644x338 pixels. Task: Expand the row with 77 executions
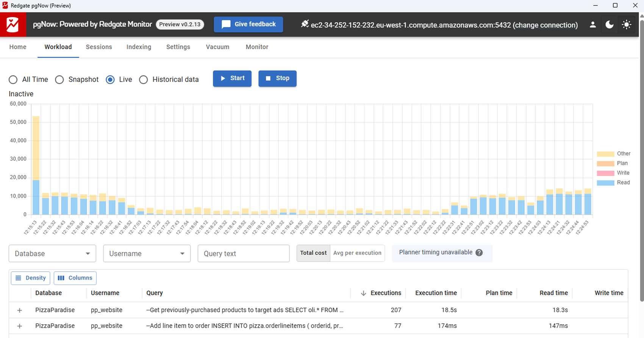pyautogui.click(x=20, y=326)
